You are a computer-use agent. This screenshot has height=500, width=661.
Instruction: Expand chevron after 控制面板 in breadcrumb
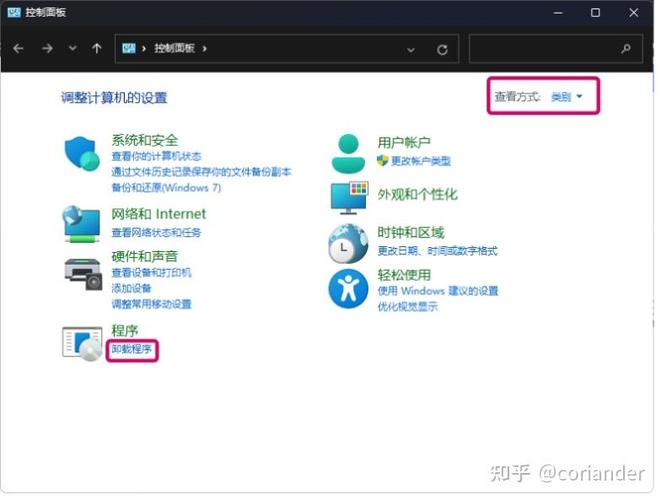point(204,48)
